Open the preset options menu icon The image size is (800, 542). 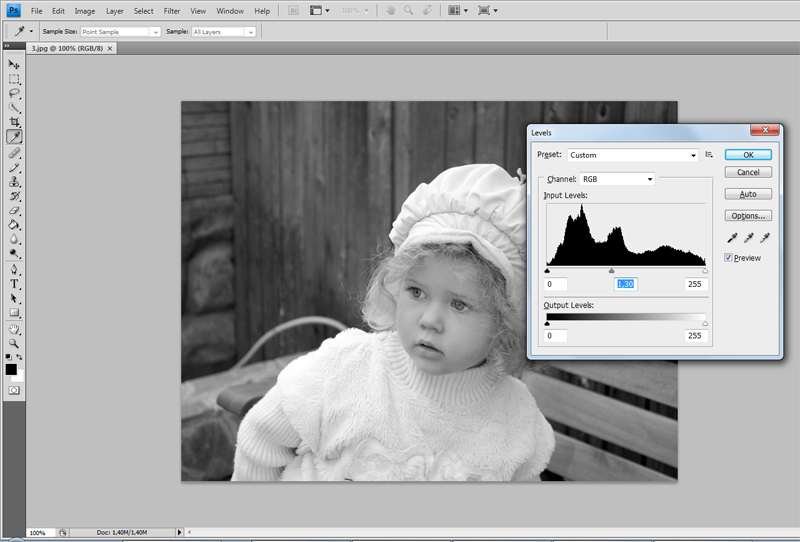[709, 155]
